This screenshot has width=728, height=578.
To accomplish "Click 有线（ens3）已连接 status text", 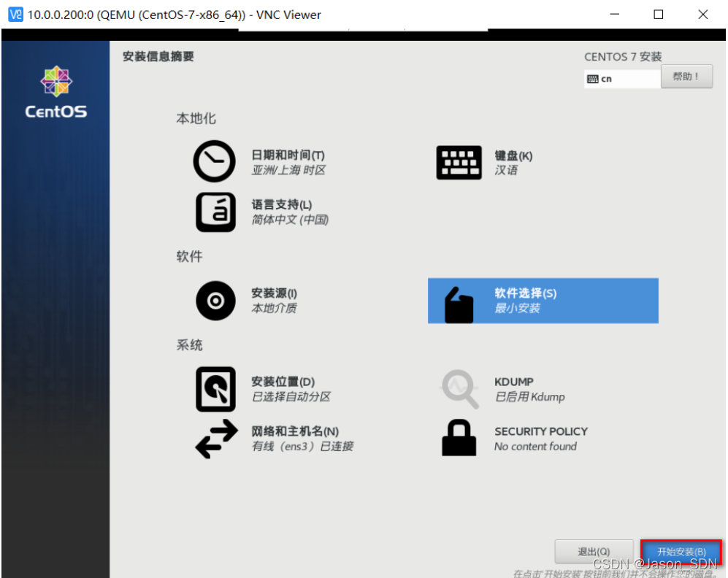I will pyautogui.click(x=302, y=446).
